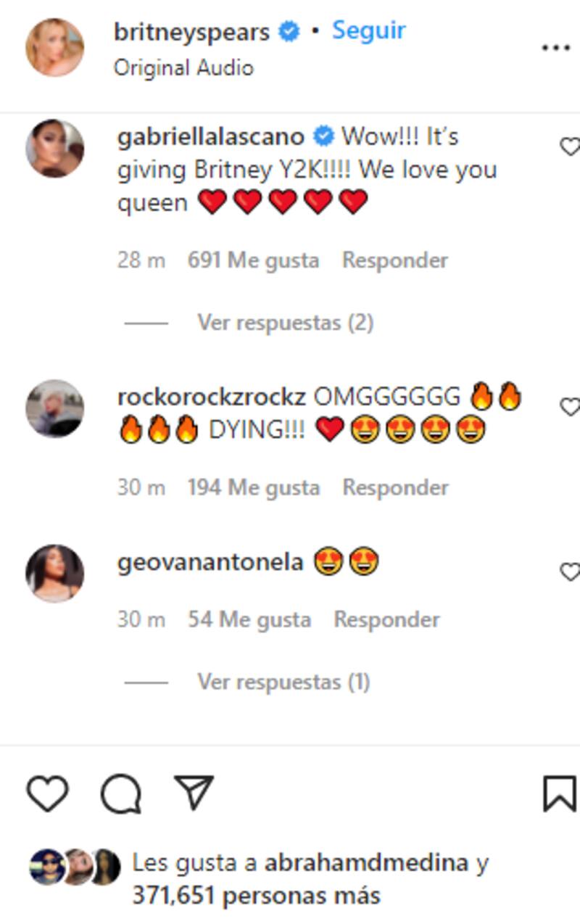Image resolution: width=580 pixels, height=924 pixels.
Task: Open the three-dots more options menu
Action: (x=556, y=48)
